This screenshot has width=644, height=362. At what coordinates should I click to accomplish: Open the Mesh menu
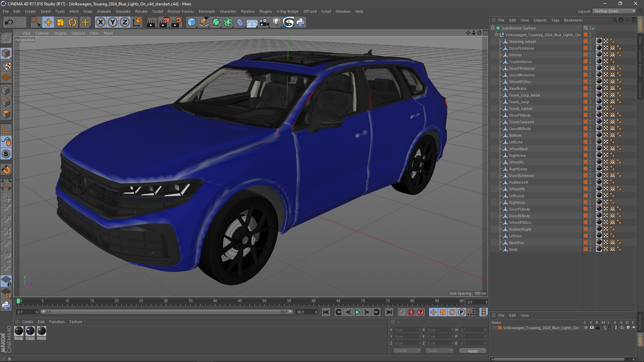74,11
